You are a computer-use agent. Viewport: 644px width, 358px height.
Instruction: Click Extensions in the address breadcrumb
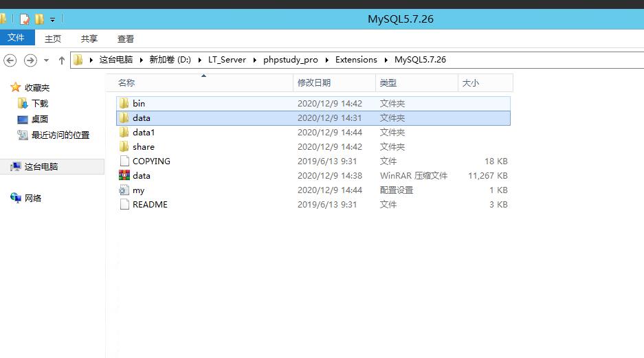[356, 60]
